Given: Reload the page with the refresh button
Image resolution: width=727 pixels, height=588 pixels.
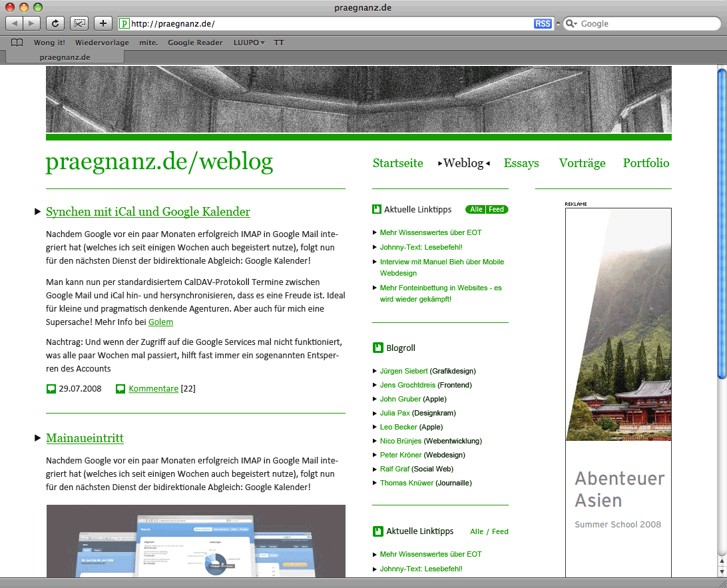Looking at the screenshot, I should tap(55, 23).
